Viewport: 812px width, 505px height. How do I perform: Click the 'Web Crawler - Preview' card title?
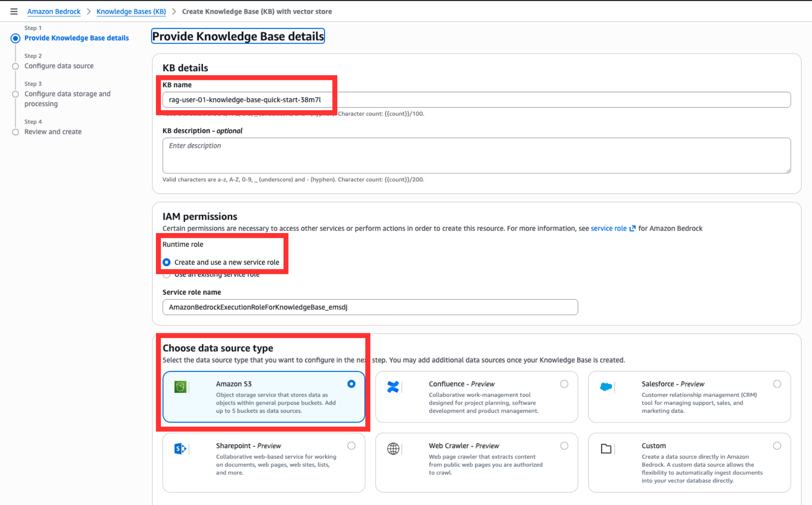coord(464,446)
